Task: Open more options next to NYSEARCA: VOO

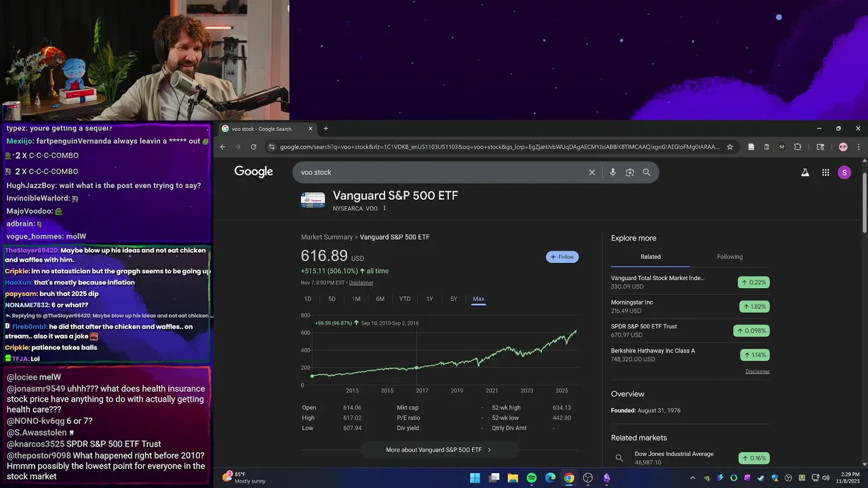Action: [x=384, y=208]
